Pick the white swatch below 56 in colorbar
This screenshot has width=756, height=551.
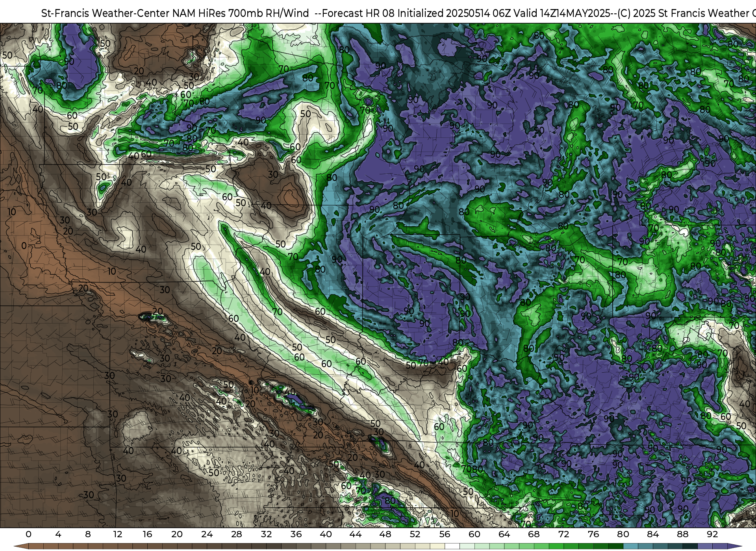452,546
